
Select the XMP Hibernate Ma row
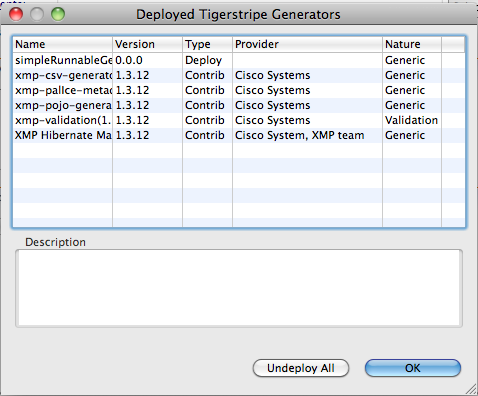239,135
